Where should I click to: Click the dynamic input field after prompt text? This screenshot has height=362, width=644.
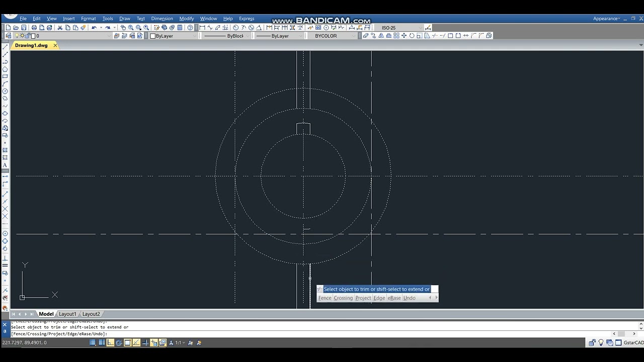435,289
